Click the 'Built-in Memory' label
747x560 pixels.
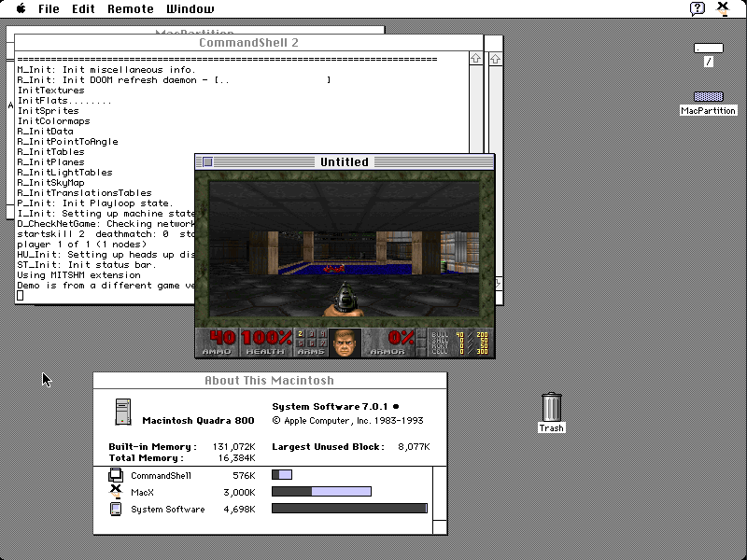click(x=152, y=447)
